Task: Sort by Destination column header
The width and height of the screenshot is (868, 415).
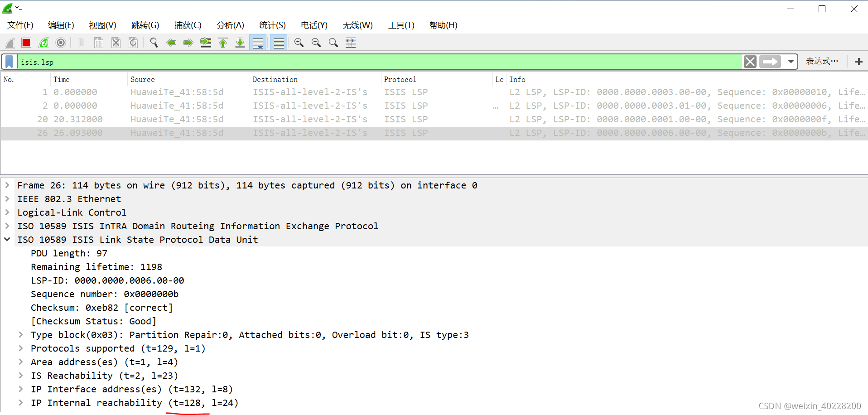Action: [x=315, y=79]
